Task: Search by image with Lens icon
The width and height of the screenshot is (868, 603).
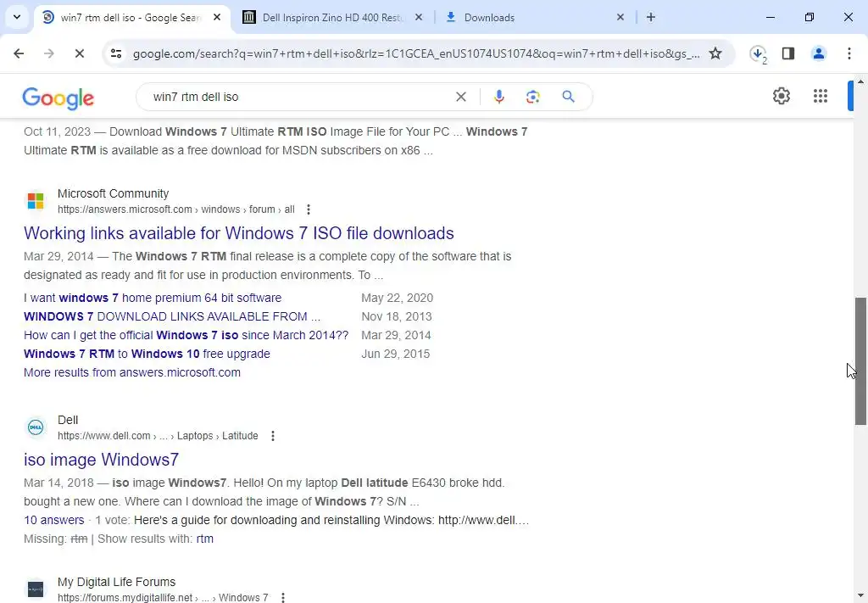Action: 532,97
